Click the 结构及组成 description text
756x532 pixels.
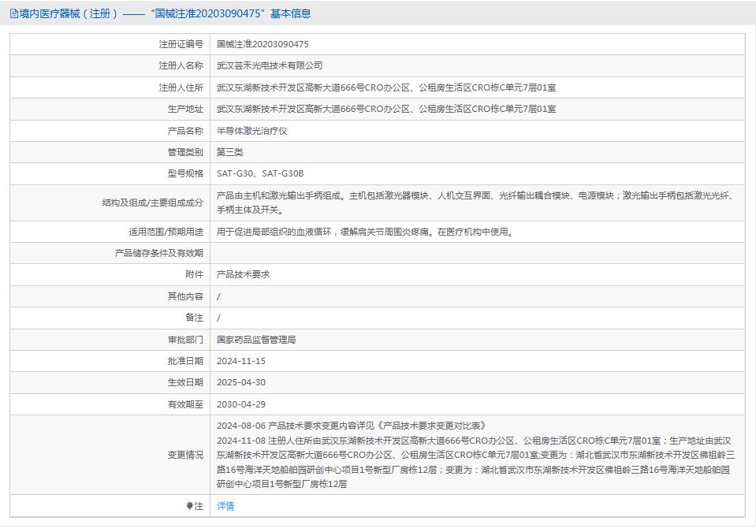pos(475,203)
